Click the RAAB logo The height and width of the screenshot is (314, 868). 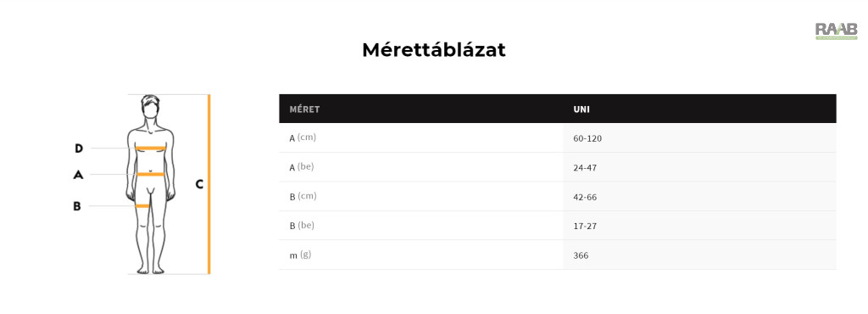(836, 31)
